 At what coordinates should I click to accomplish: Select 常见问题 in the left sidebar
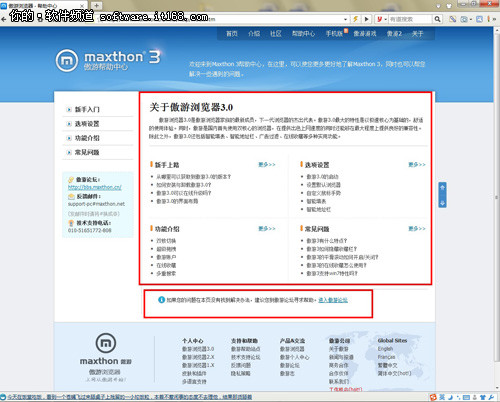pyautogui.click(x=87, y=152)
